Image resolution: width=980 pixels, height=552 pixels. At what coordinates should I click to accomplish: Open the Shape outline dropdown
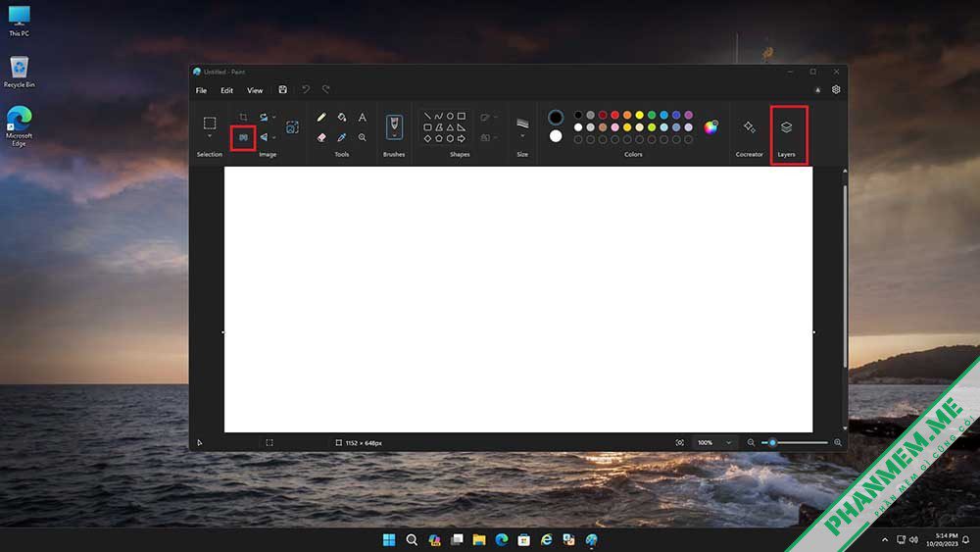click(x=489, y=117)
